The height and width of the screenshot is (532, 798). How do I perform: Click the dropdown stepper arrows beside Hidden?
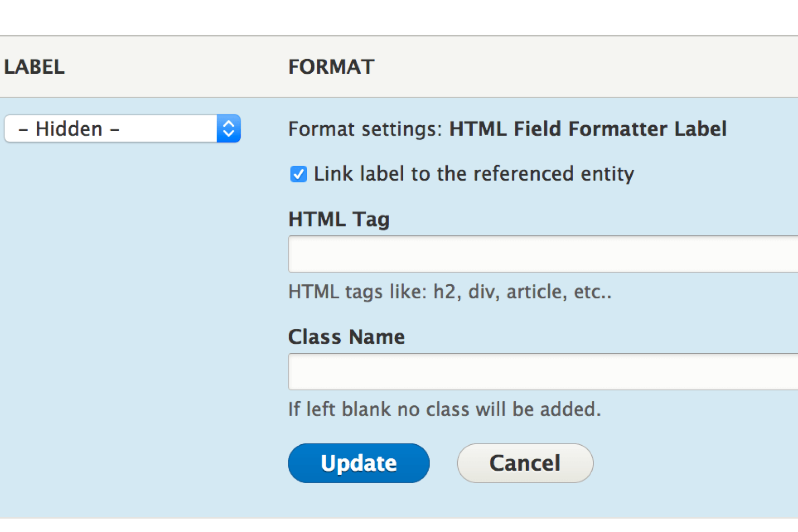pyautogui.click(x=229, y=128)
